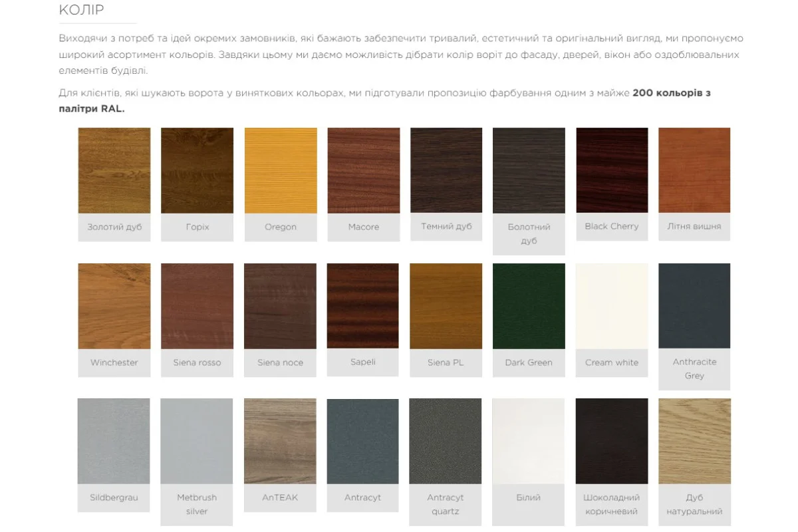Select the Black Cherry swatch

612,170
